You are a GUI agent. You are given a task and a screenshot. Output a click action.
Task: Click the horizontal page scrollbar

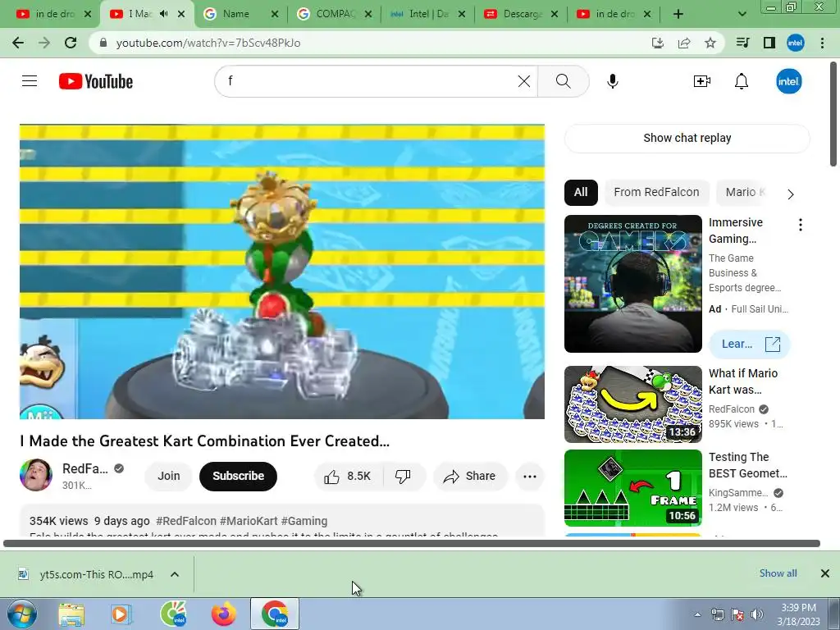point(412,544)
